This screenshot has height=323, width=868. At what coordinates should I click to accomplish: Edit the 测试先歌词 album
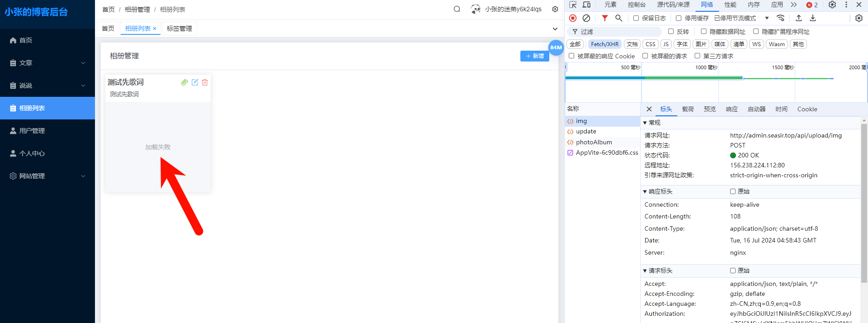tap(195, 82)
